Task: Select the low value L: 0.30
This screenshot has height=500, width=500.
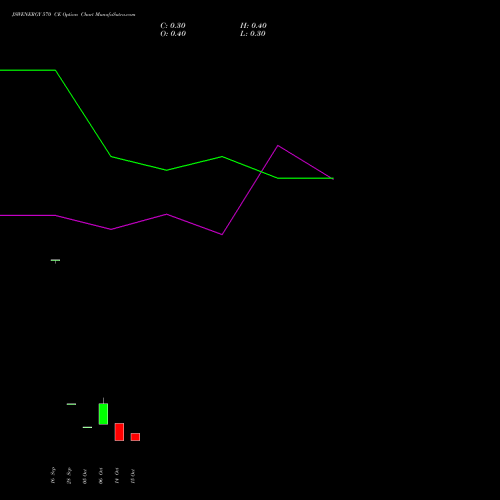Action: point(253,34)
